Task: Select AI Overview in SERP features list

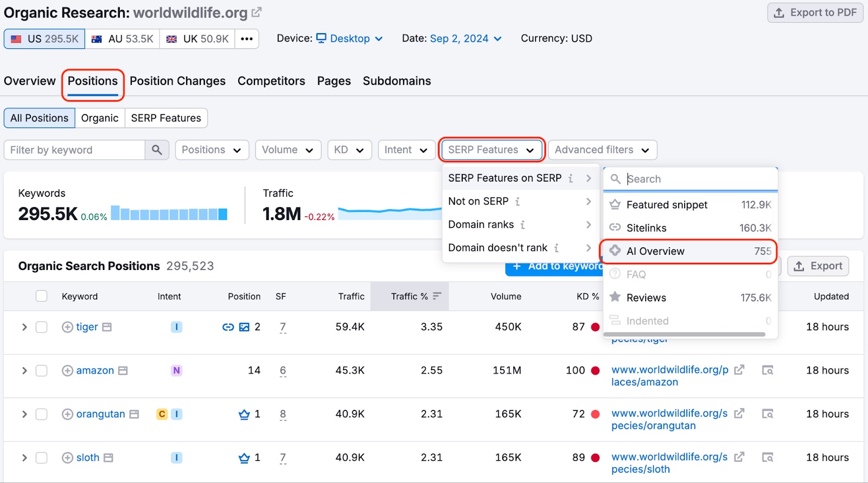Action: pos(690,252)
